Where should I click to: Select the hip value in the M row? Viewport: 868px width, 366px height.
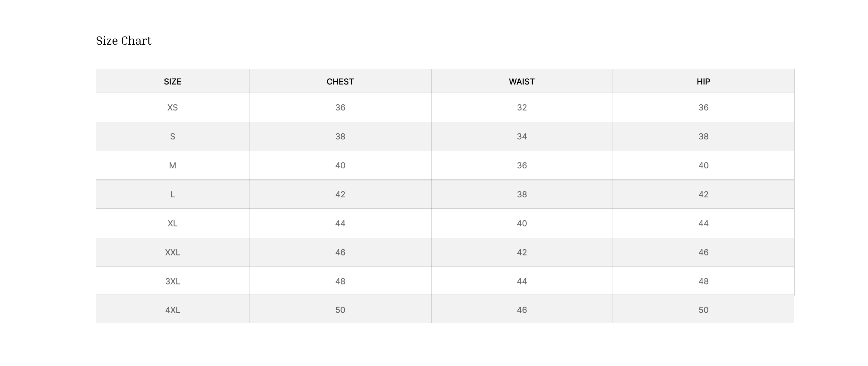coord(703,165)
